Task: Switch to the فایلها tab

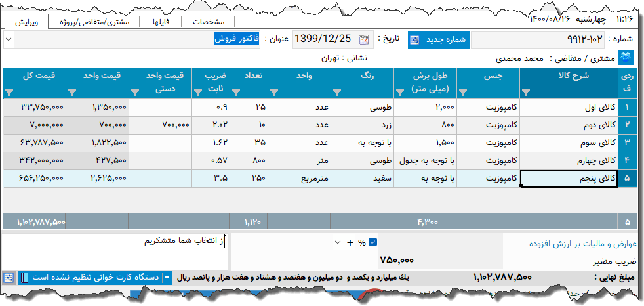Action: [161, 22]
